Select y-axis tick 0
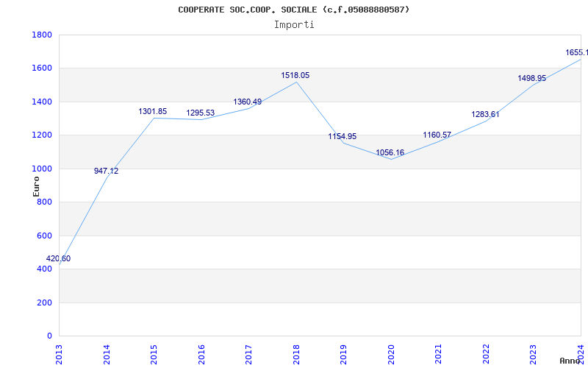588x368 pixels. coord(49,336)
